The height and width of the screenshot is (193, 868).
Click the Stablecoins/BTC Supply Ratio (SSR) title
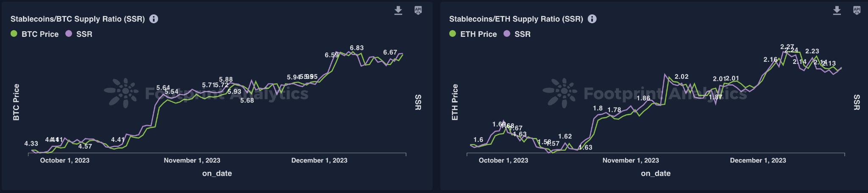coord(78,19)
